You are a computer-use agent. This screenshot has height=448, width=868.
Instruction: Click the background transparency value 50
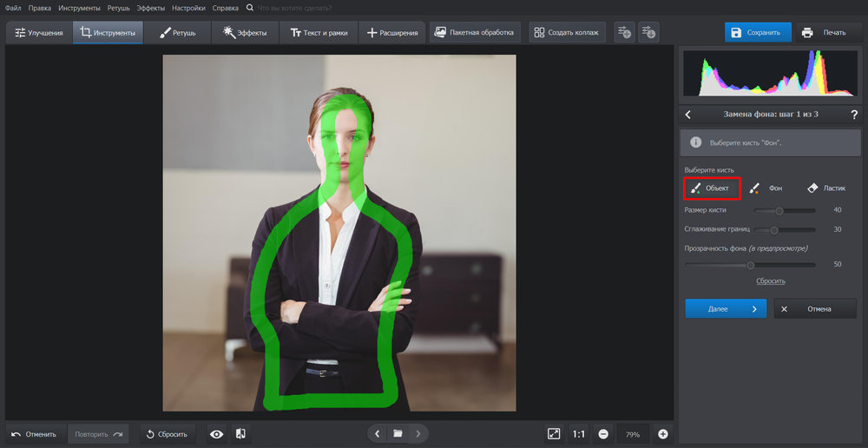[838, 265]
